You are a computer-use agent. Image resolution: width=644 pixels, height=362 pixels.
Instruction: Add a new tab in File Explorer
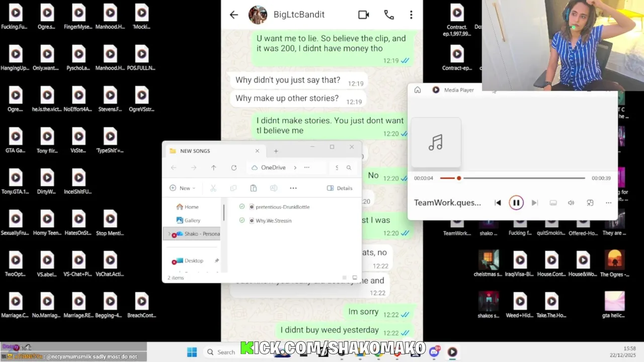coord(276,151)
